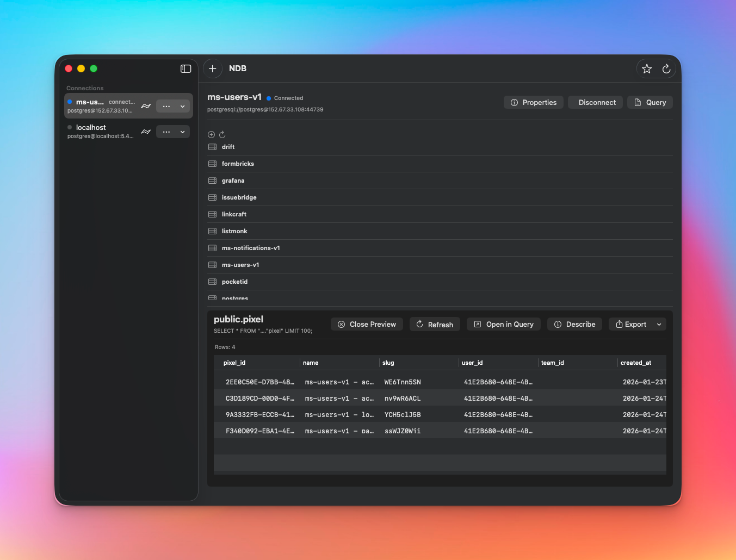Click the connect icon beside localhost
This screenshot has height=560, width=736.
[x=145, y=131]
